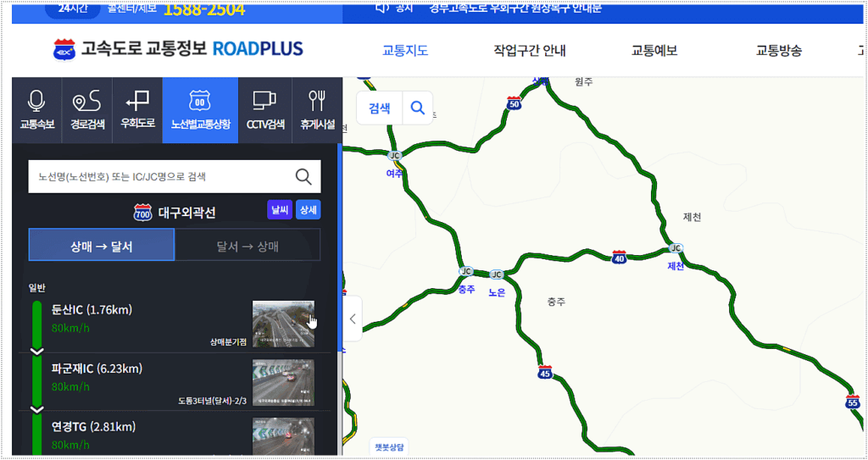Screen dimensions: 868x460
Task: Click the chevron below 파군재IC section
Action: (37, 410)
